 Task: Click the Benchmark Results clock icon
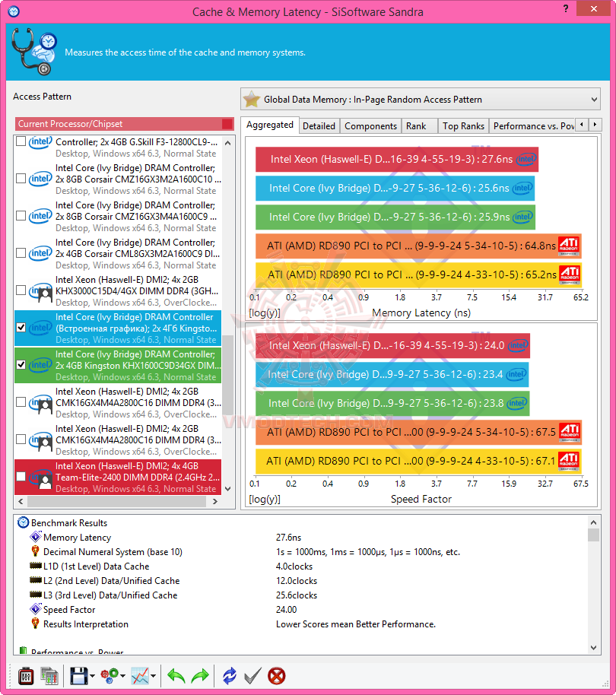[x=23, y=522]
